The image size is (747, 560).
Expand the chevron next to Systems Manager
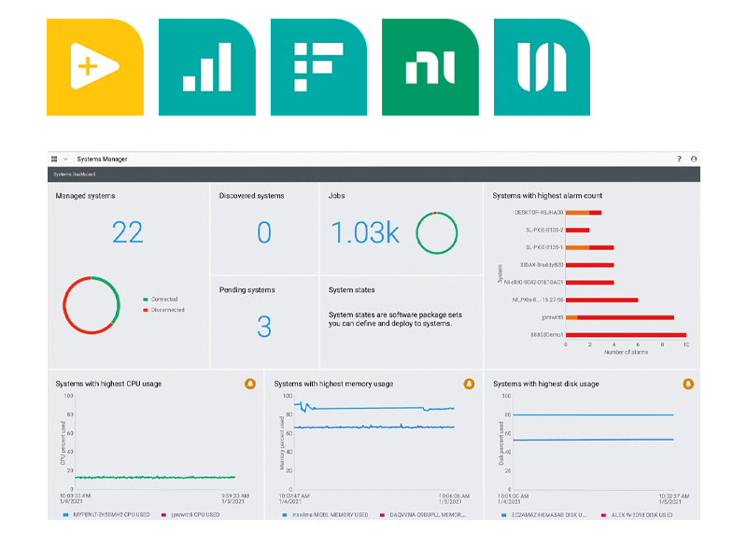point(65,159)
